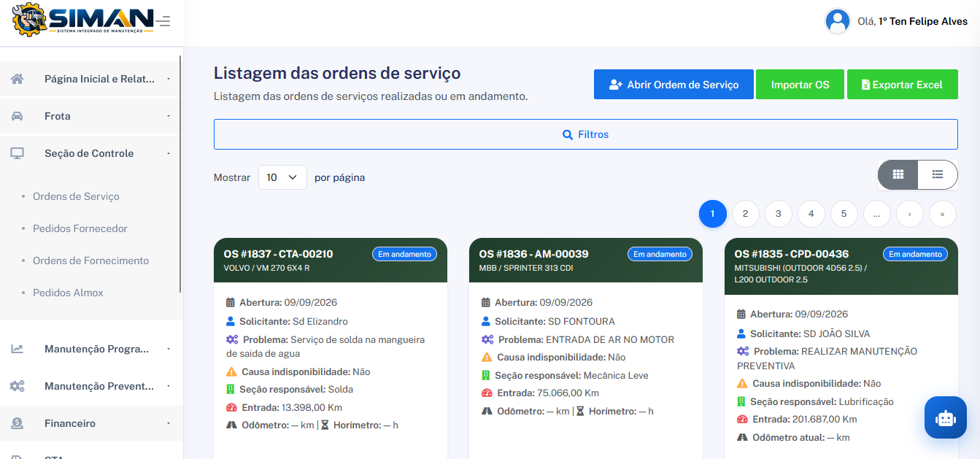Click the SIMAN logo
The width and height of the screenshot is (980, 459).
(x=83, y=20)
